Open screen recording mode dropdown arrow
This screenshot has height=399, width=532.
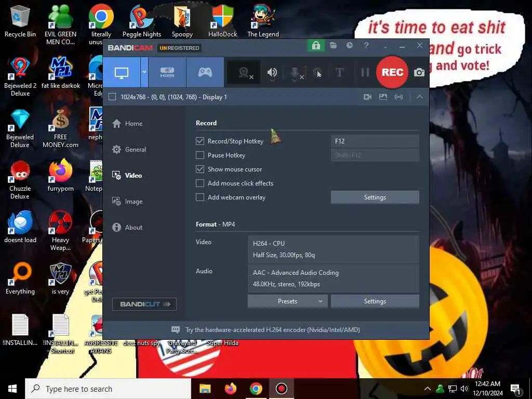tap(144, 72)
